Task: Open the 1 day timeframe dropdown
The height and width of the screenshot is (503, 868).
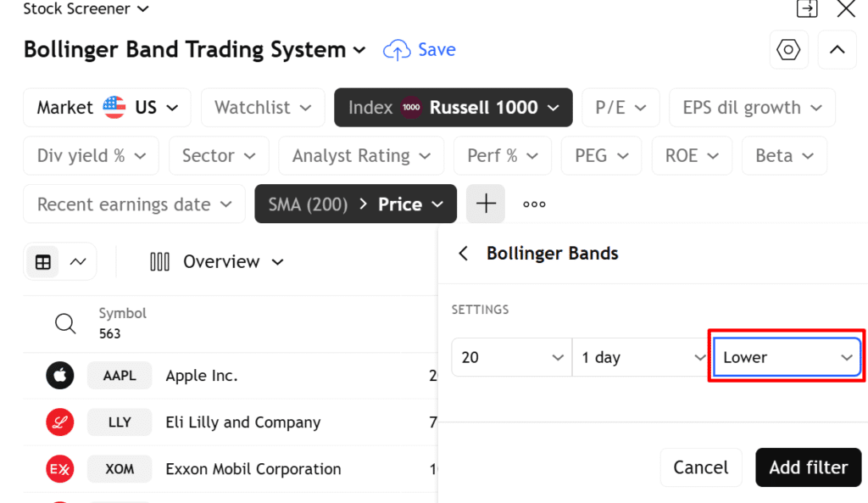Action: pos(639,358)
